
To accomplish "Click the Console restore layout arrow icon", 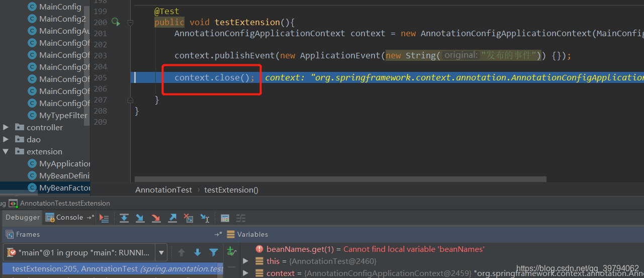I will (90, 218).
